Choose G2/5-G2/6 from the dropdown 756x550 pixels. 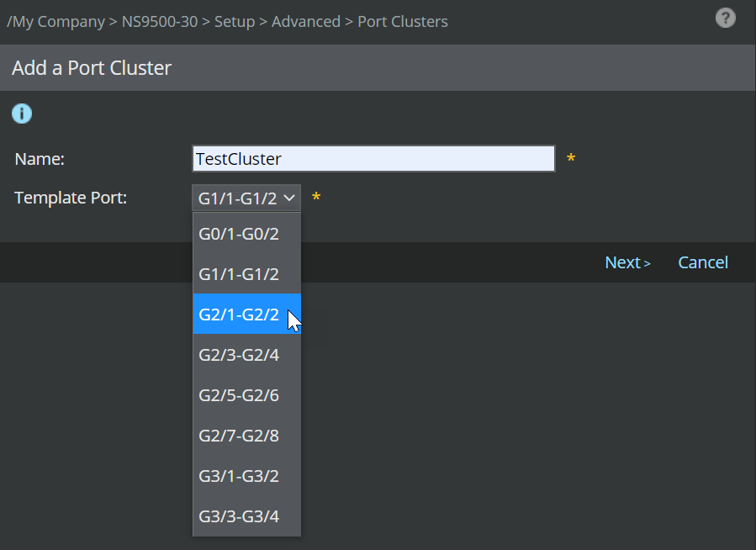[x=247, y=394]
